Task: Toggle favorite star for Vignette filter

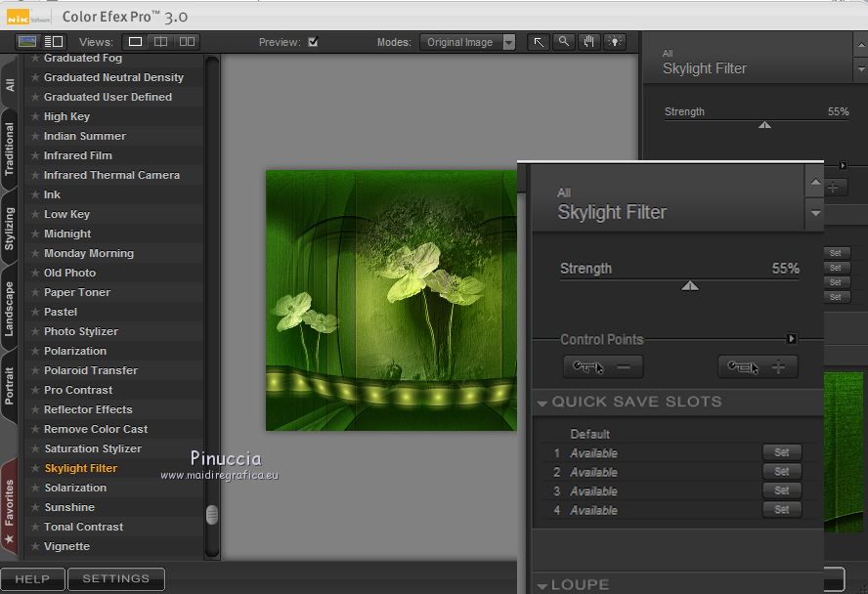Action: 35,546
